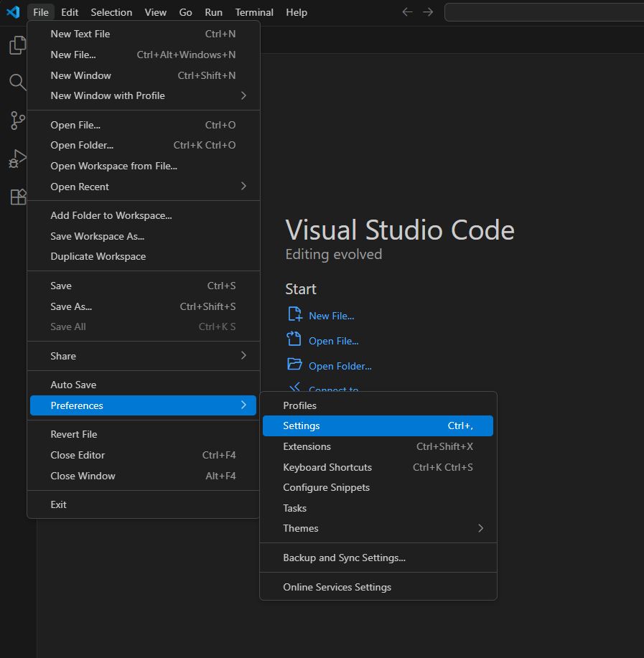The image size is (644, 658).
Task: Open the Search sidebar icon
Action: click(x=18, y=83)
